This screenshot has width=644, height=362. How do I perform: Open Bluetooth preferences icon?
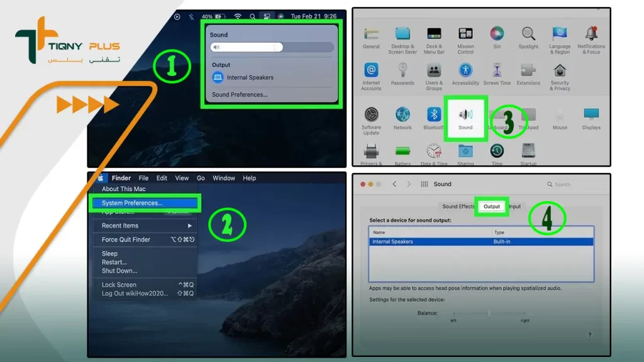point(434,114)
